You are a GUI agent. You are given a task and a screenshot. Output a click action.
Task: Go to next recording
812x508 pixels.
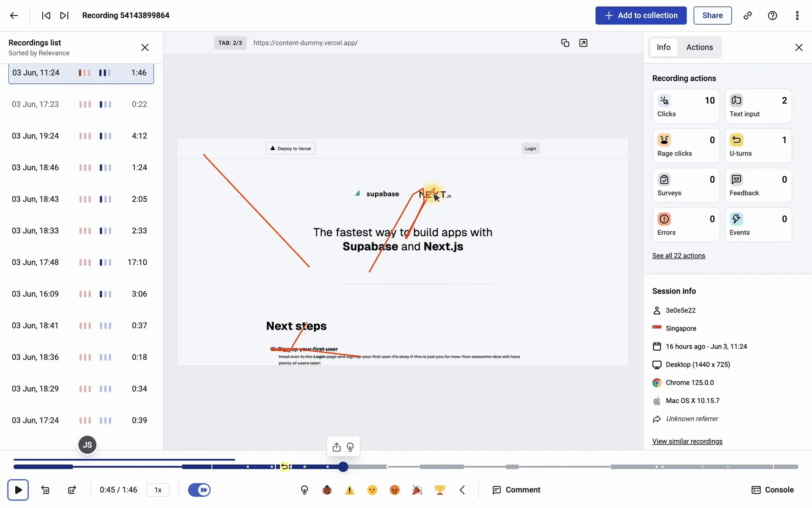pos(64,16)
